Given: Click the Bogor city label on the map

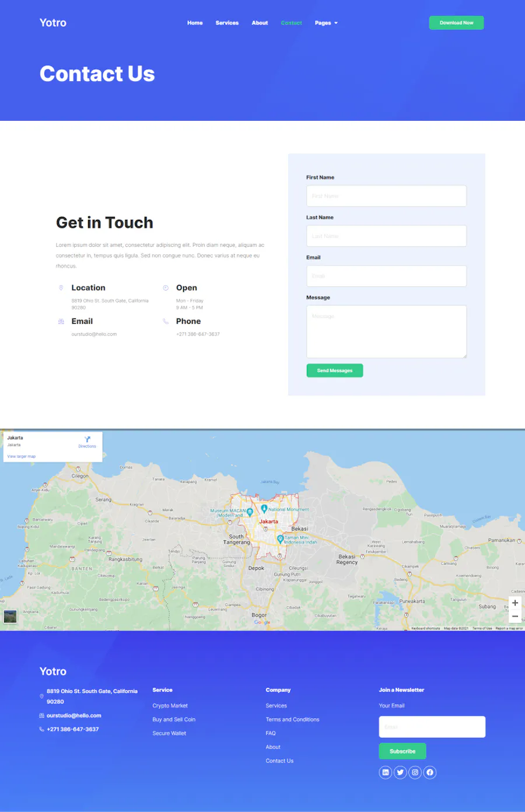Looking at the screenshot, I should tap(259, 615).
